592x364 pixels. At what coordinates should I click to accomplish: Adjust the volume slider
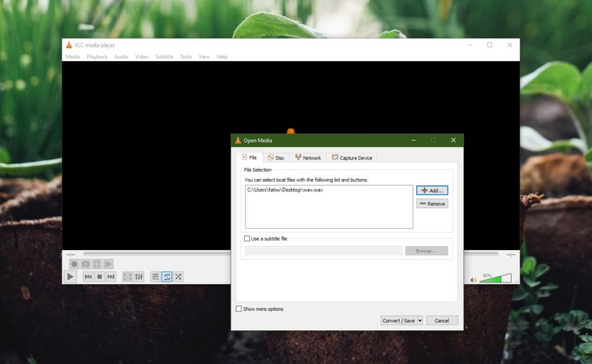point(496,277)
